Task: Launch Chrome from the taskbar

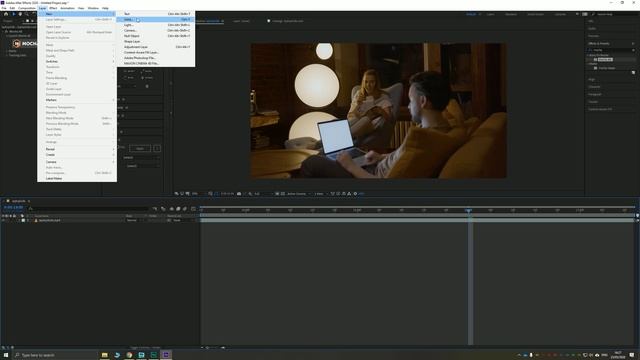Action: click(x=129, y=355)
